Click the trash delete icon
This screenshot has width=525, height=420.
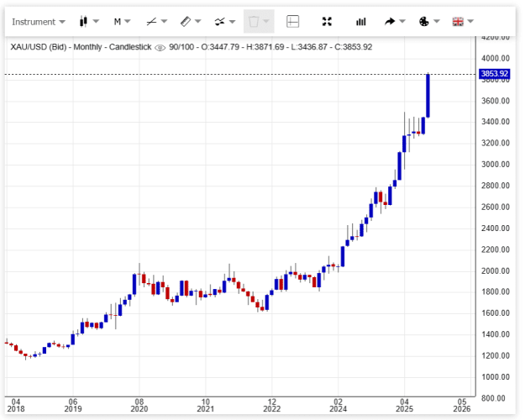(254, 22)
